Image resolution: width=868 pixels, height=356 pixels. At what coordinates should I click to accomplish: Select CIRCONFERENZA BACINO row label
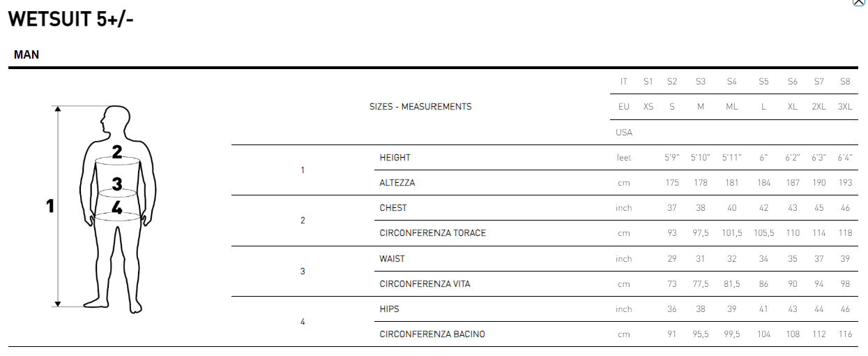click(432, 334)
